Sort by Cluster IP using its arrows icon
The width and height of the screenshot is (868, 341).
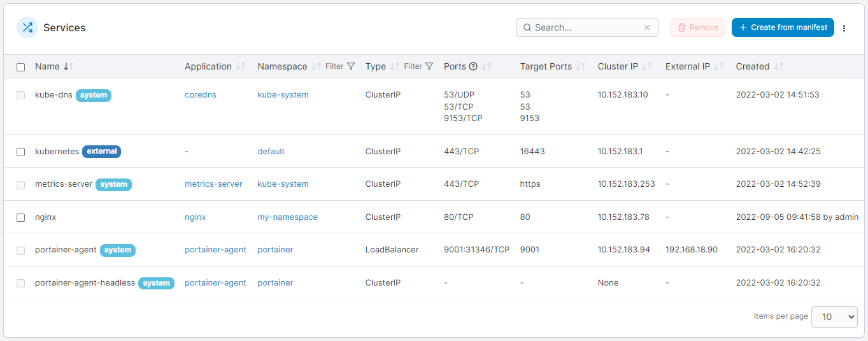647,66
